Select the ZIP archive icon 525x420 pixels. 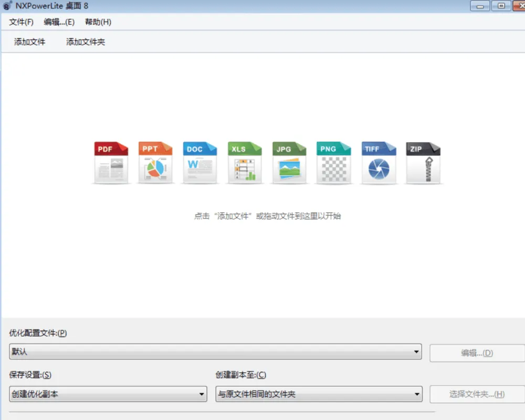423,163
